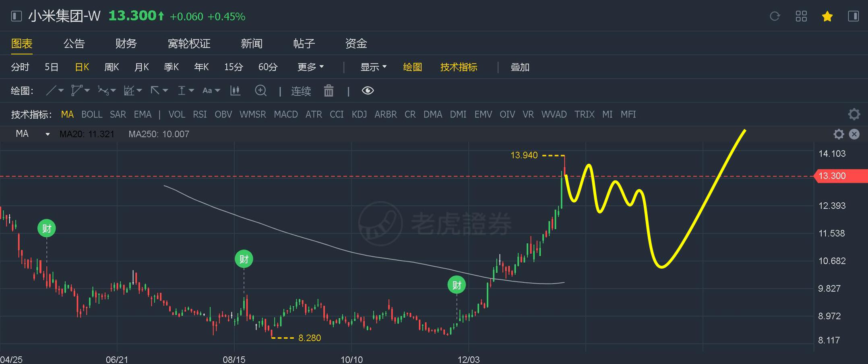
Task: Toggle the EMA indicator
Action: click(x=143, y=114)
